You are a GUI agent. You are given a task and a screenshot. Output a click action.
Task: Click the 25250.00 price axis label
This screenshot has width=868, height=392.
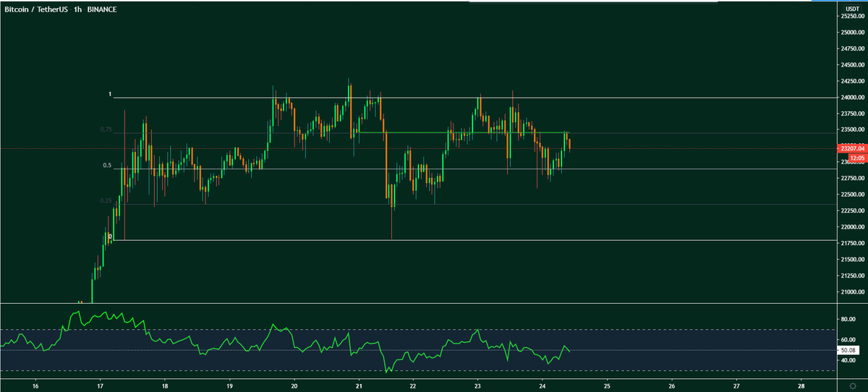pyautogui.click(x=853, y=17)
